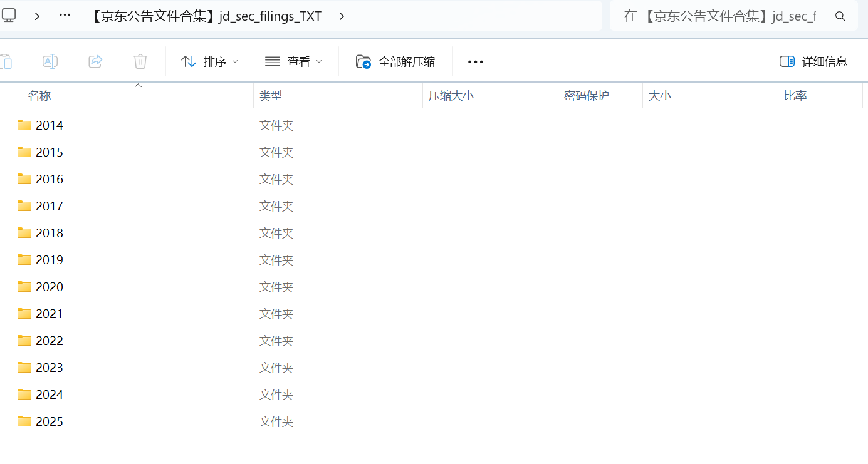The height and width of the screenshot is (464, 868).
Task: Click the 文件夹 type cell in the 2014 row
Action: (276, 125)
